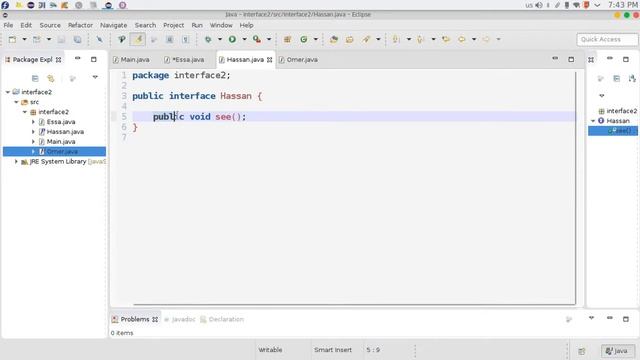Toggle Show Whitespace Characters button
The image size is (640, 360).
(x=185, y=39)
